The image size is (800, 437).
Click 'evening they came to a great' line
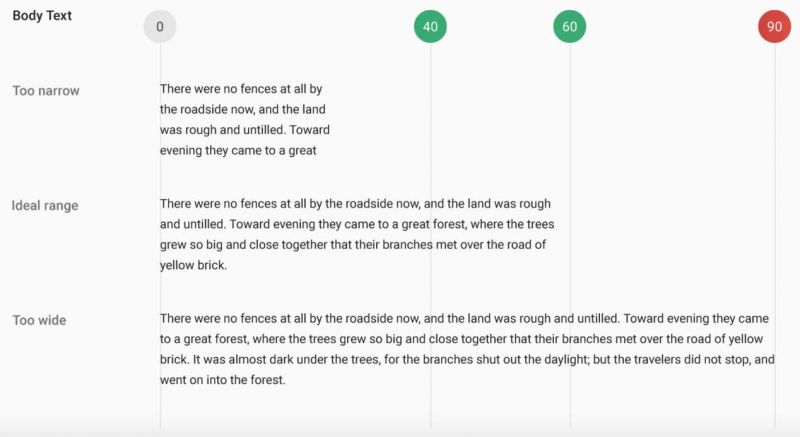pyautogui.click(x=238, y=150)
